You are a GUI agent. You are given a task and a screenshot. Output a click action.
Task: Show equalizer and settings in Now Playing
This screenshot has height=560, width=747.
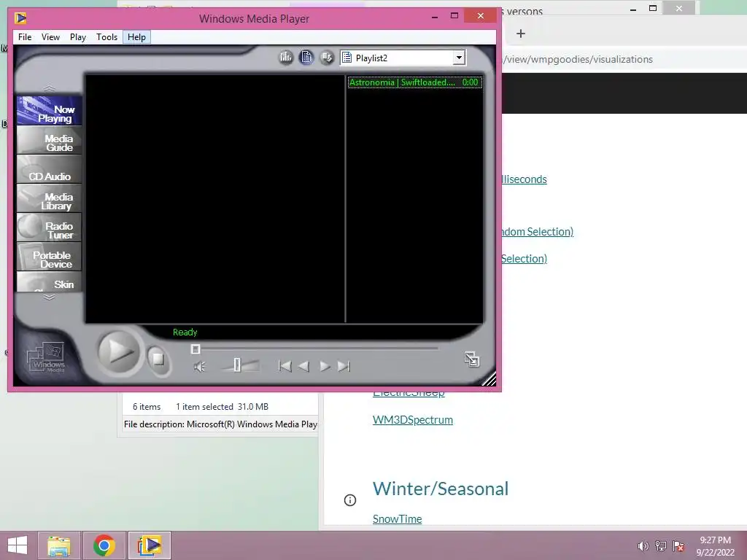(x=286, y=58)
